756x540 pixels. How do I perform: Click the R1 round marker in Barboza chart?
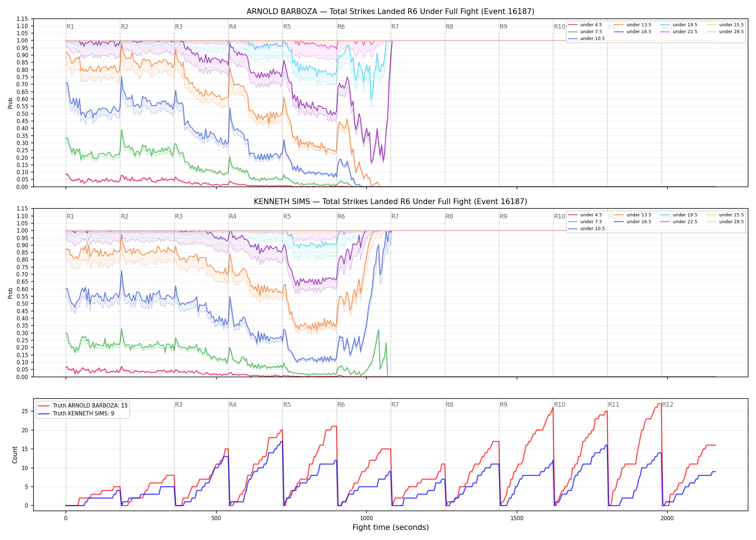(x=70, y=27)
